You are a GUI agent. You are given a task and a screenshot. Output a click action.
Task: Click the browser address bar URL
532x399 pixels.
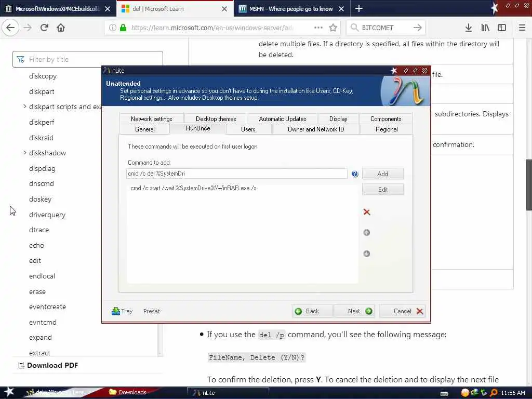[212, 28]
